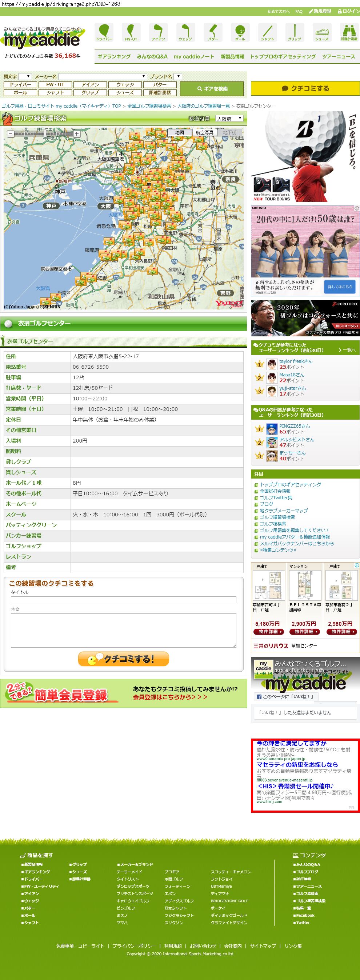Click the ギアを検索 search button

coord(212,89)
